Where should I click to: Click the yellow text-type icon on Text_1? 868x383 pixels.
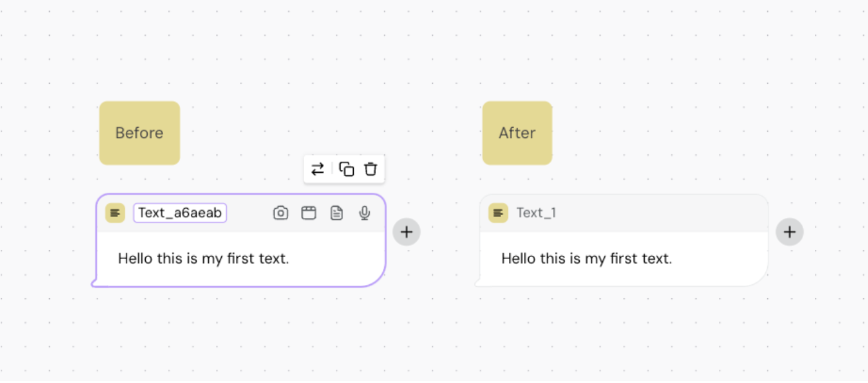[x=498, y=213]
